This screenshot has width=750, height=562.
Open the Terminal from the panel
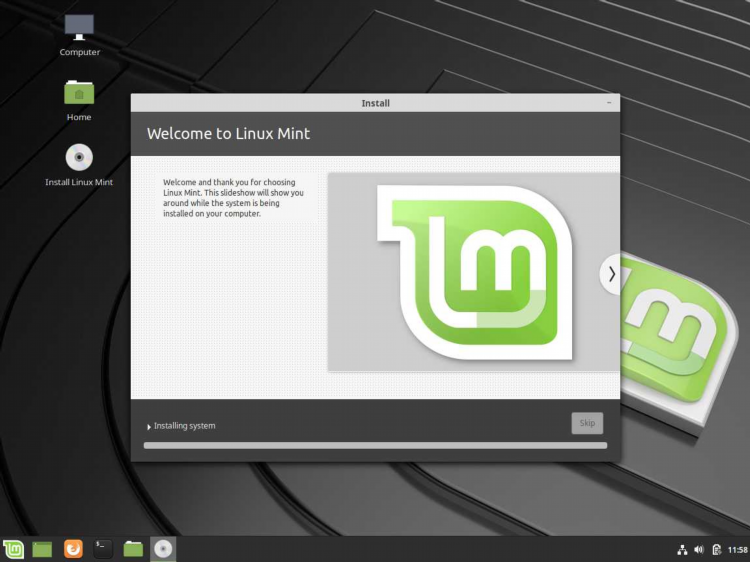[x=102, y=549]
